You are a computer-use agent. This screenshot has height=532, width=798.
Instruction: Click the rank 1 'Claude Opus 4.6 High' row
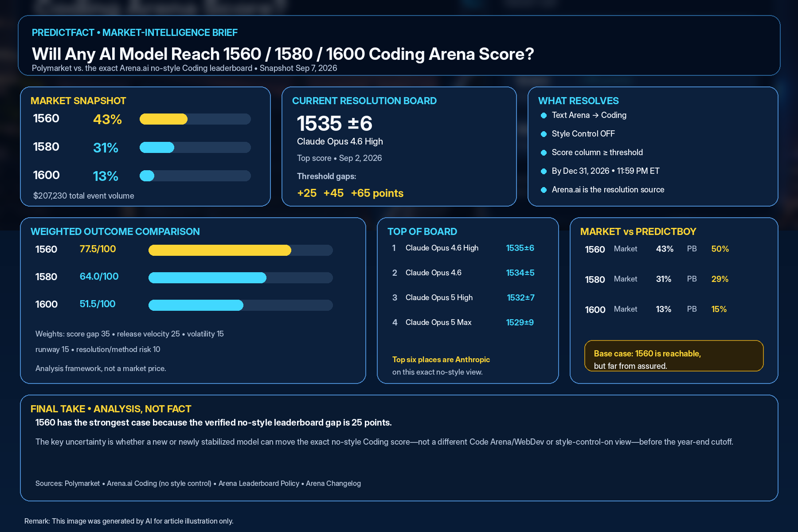pyautogui.click(x=463, y=248)
